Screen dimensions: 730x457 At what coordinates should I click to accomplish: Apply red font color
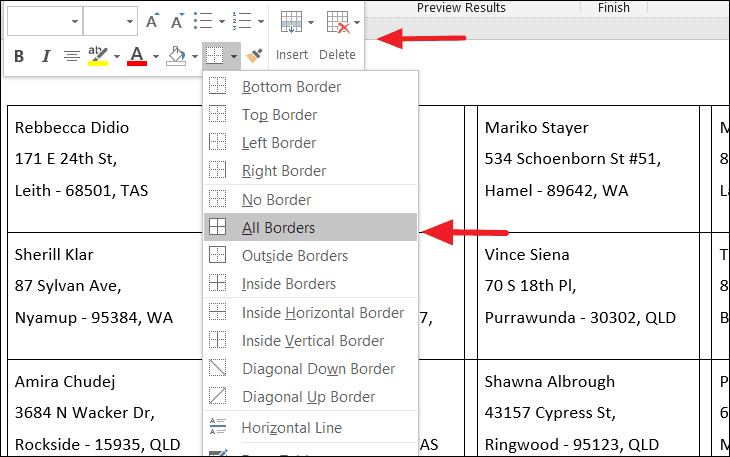click(137, 56)
